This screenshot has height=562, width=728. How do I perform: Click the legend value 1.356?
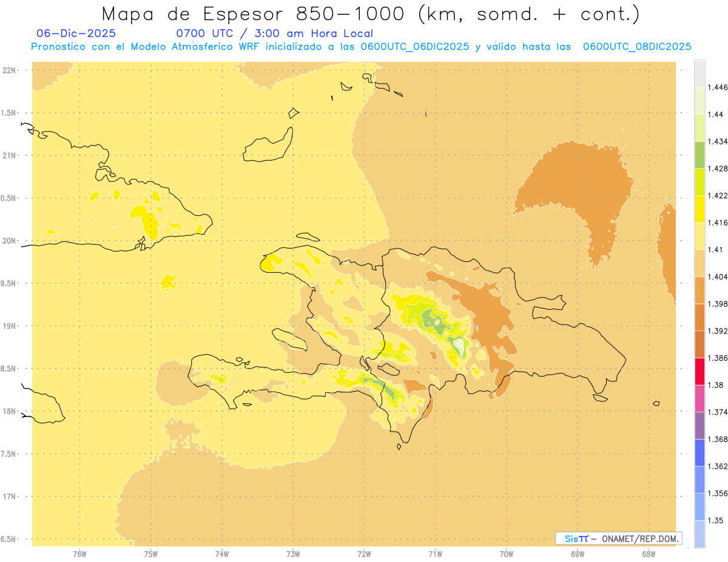point(718,493)
